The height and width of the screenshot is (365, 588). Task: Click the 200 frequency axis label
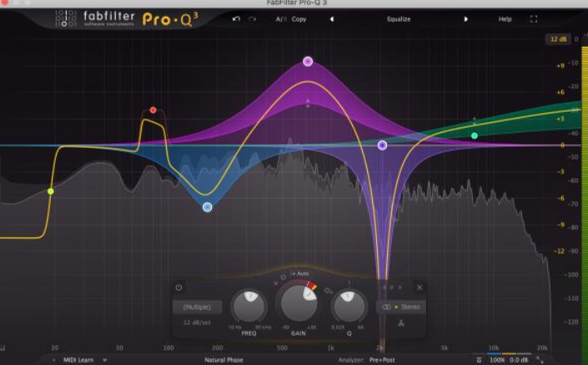(218, 347)
